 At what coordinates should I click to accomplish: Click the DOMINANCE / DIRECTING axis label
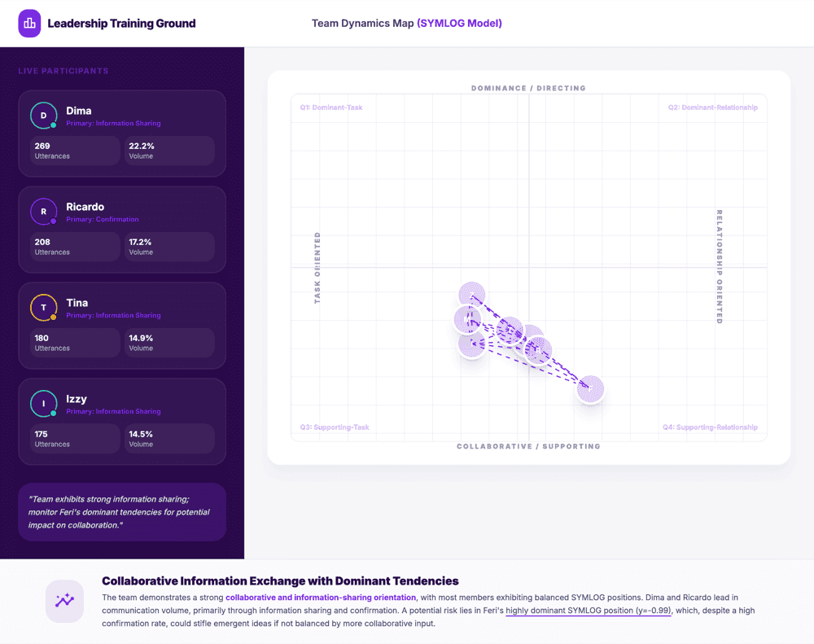tap(528, 88)
